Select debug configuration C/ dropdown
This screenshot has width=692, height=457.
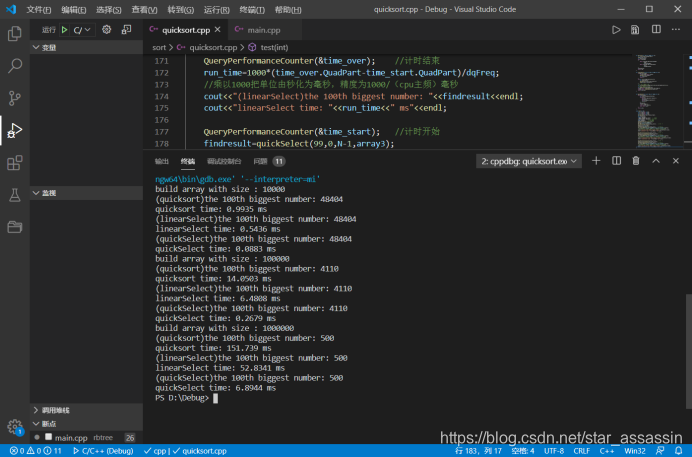coord(82,30)
